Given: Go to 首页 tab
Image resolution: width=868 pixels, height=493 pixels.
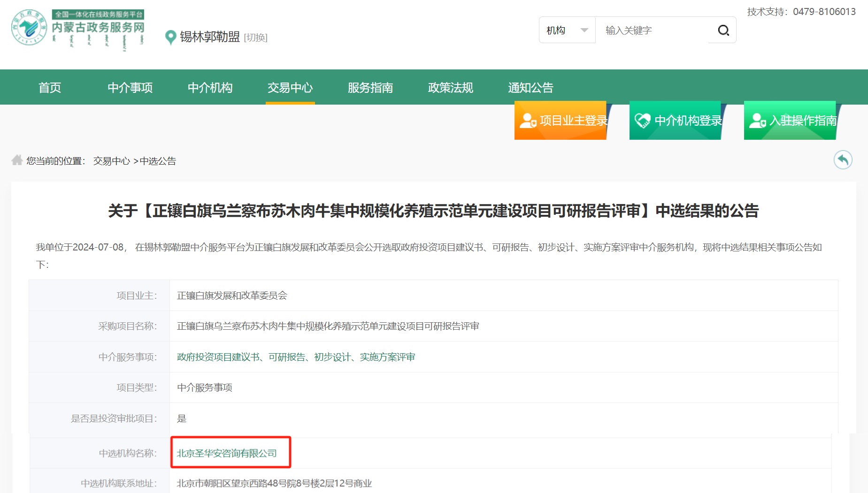Looking at the screenshot, I should pyautogui.click(x=50, y=88).
